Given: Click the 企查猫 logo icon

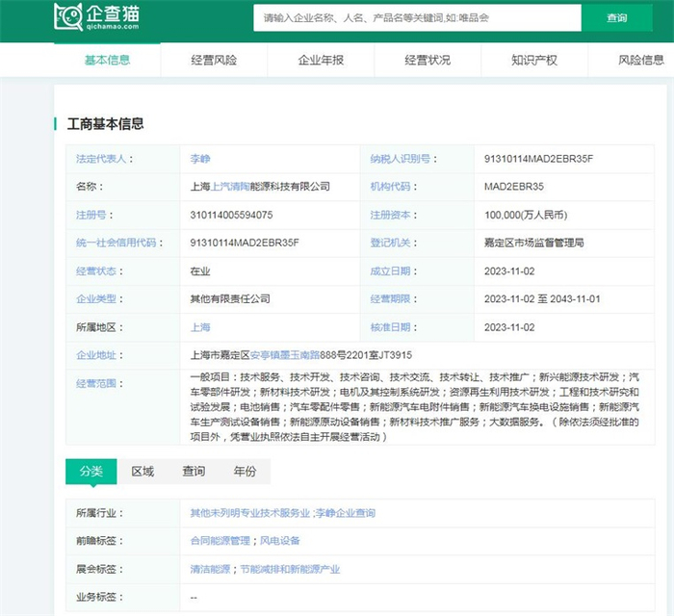Looking at the screenshot, I should click(68, 16).
